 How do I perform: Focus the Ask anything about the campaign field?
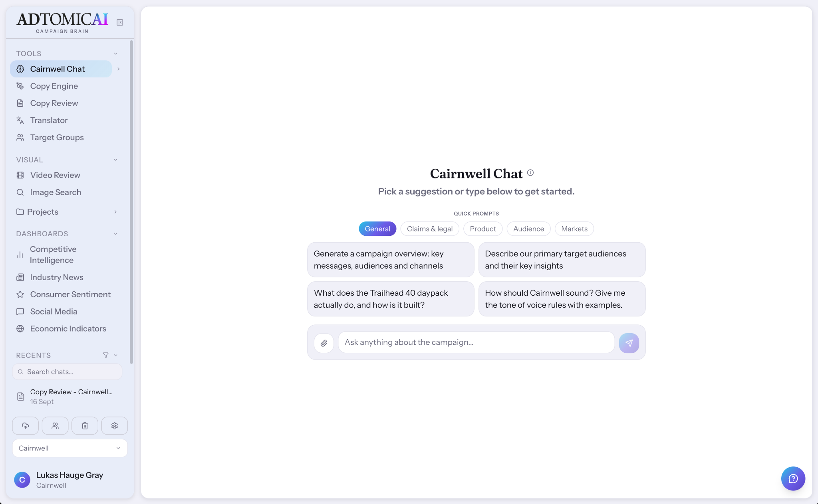tap(476, 342)
